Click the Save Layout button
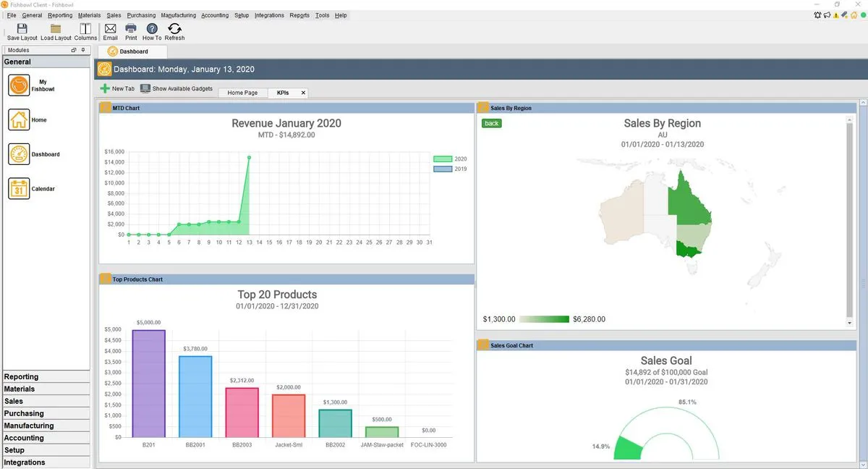Screen dimensions: 868x469 (22, 30)
